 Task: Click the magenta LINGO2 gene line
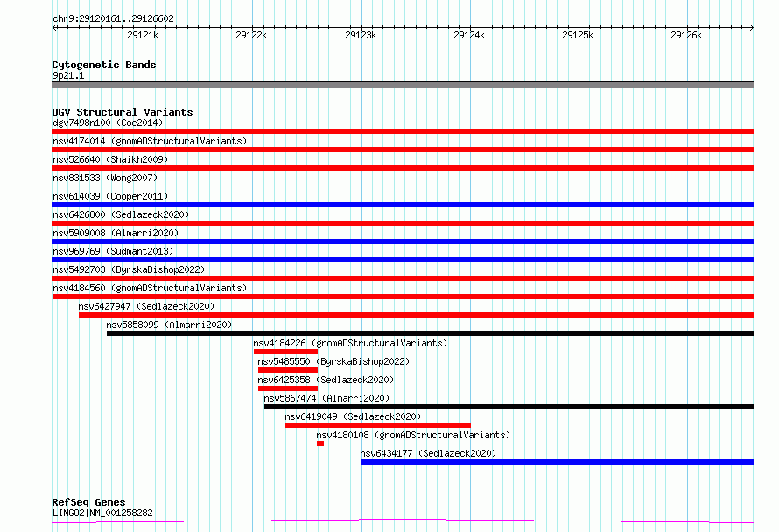(403, 521)
